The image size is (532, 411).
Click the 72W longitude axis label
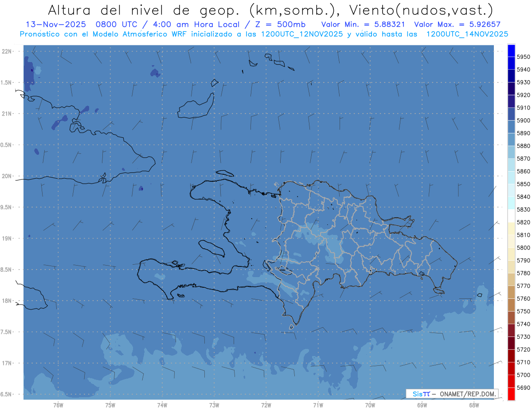[266, 405]
